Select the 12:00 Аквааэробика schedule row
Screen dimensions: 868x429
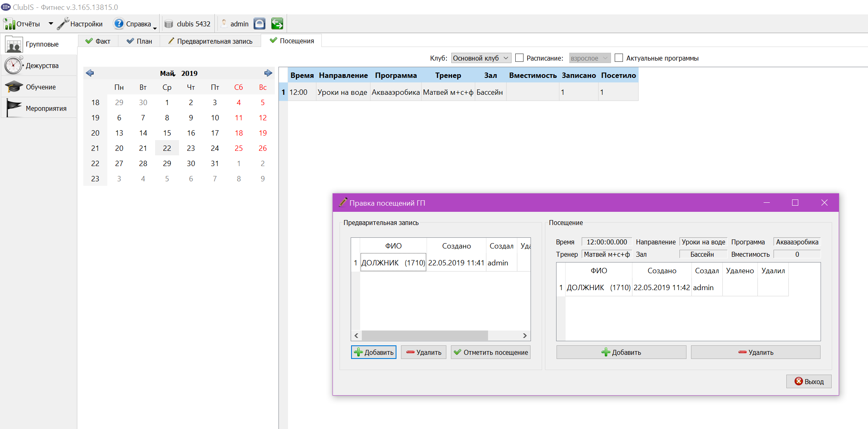(x=459, y=92)
